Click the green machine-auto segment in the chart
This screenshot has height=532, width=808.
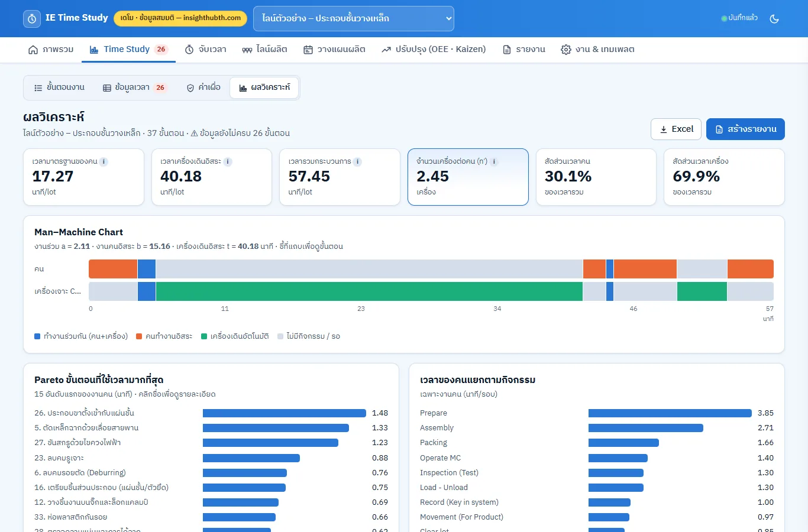(369, 291)
